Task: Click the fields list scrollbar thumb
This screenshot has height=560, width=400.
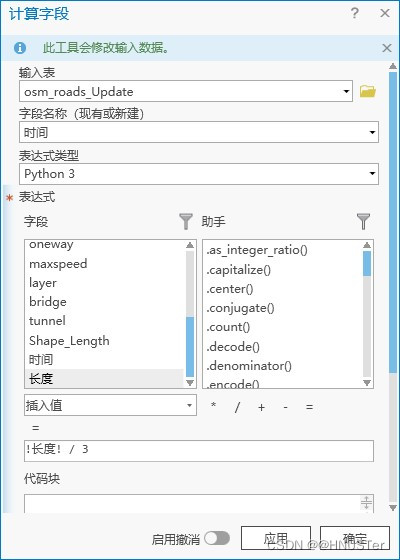Action: click(x=190, y=347)
